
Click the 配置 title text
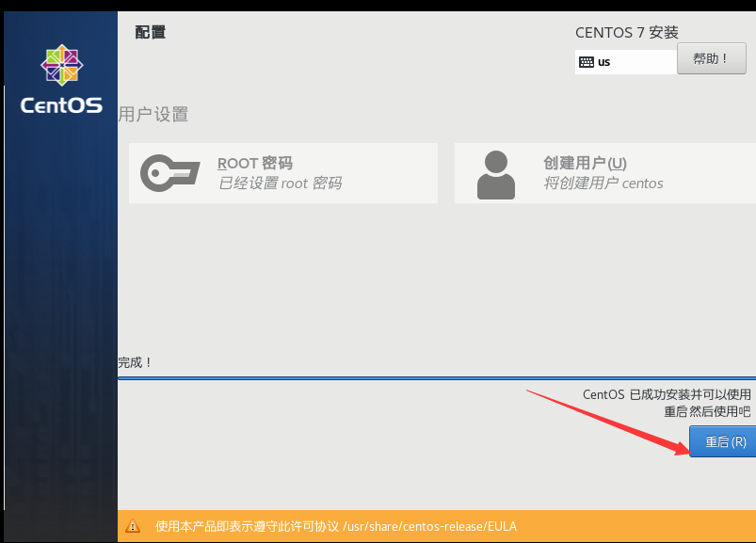pos(150,32)
